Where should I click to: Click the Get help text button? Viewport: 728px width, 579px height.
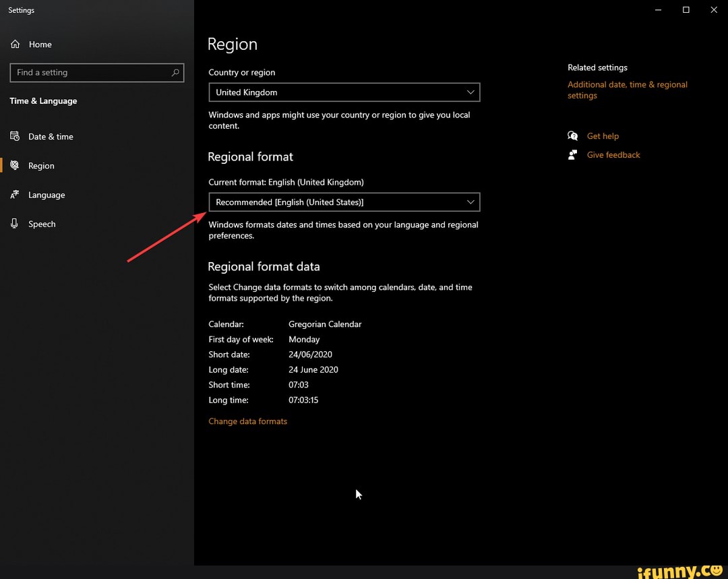603,135
